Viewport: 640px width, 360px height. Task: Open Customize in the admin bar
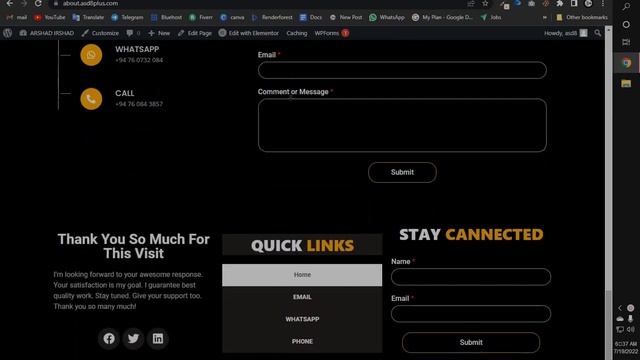click(x=100, y=33)
